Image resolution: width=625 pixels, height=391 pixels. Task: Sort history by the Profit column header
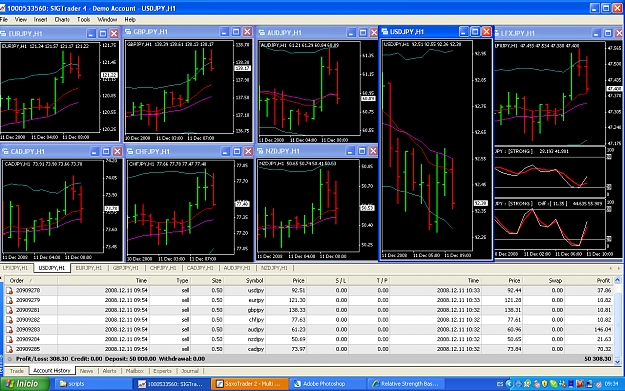[589, 281]
